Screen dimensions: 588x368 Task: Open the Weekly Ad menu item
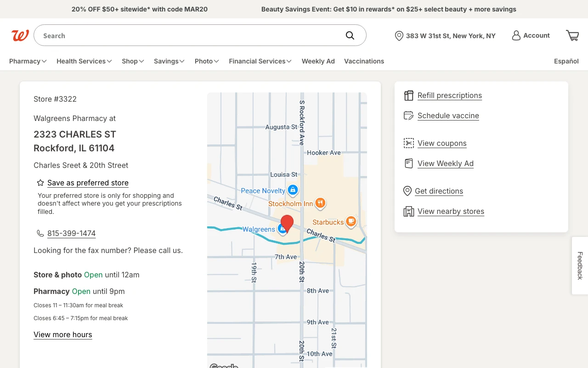[x=318, y=61]
